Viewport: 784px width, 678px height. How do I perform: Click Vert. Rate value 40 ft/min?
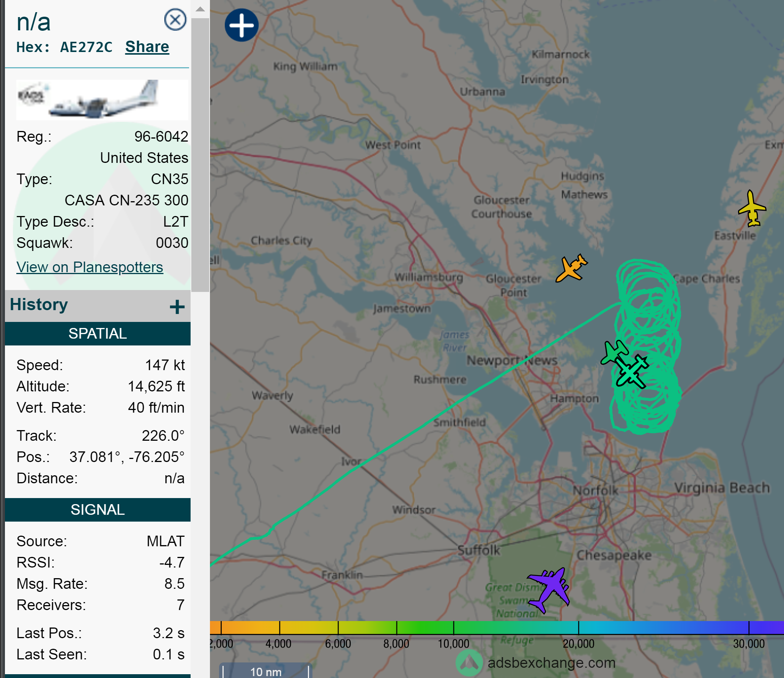click(x=156, y=407)
